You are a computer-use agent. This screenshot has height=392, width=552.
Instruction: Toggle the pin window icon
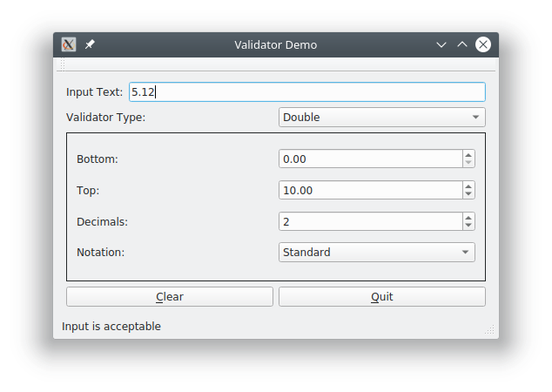90,44
